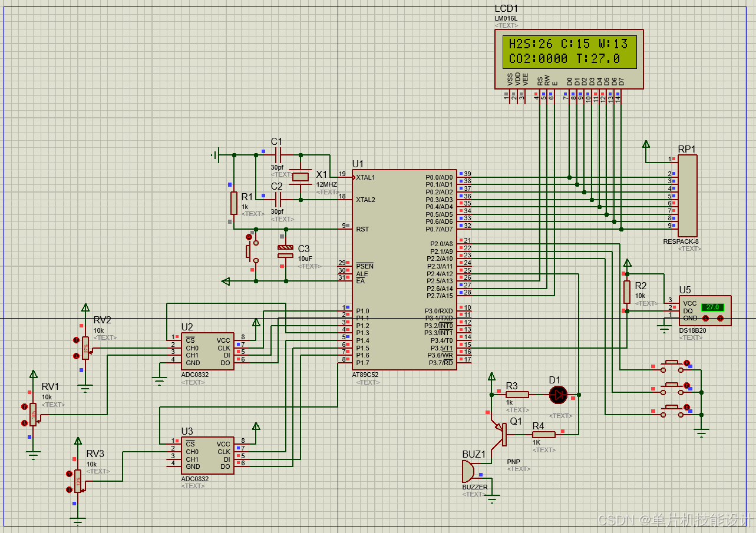Latch the uppermost push button's red toggle dot
Image resolution: width=756 pixels, height=533 pixels.
coord(686,363)
